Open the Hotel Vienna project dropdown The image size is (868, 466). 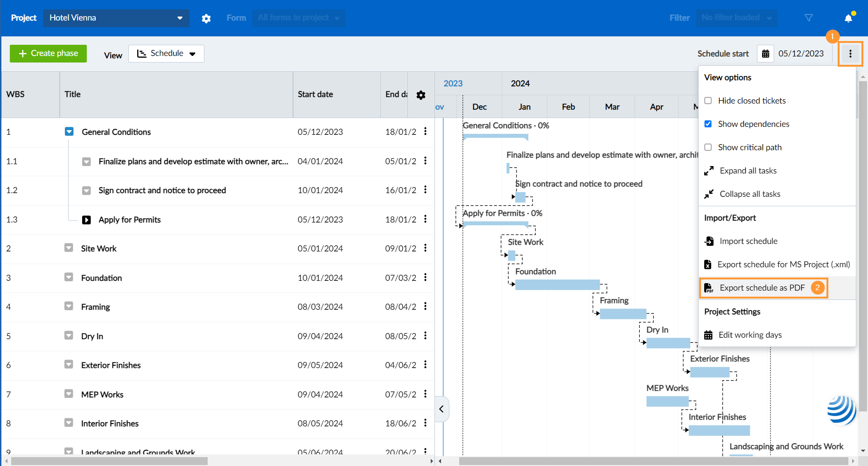(x=116, y=18)
